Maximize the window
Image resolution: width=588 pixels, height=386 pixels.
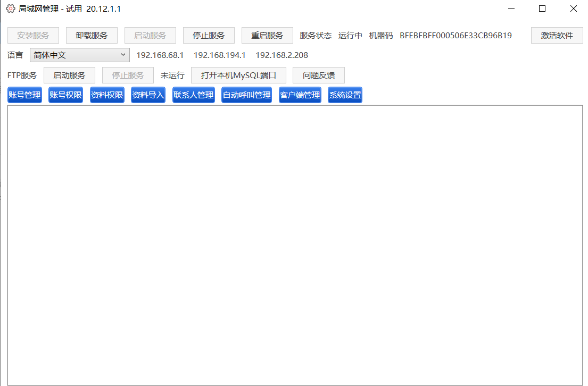[x=542, y=9]
